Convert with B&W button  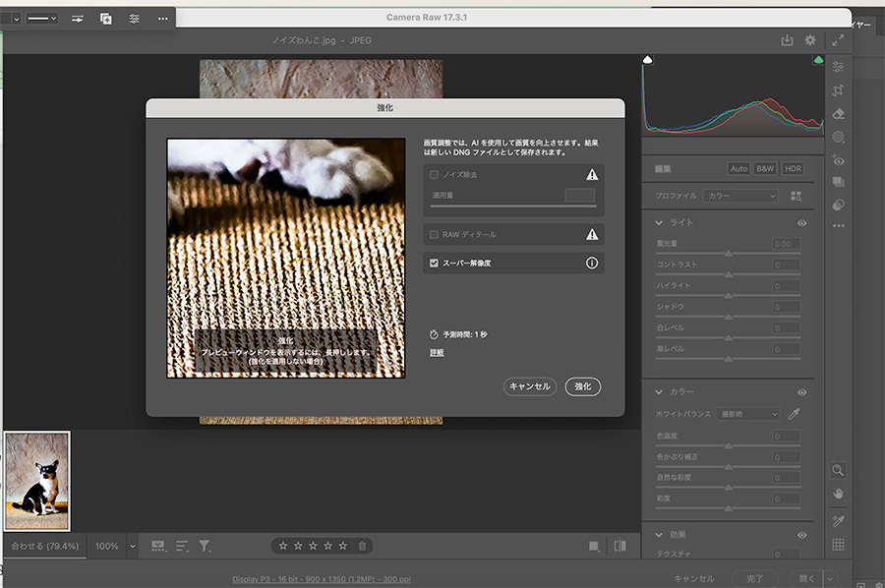765,169
